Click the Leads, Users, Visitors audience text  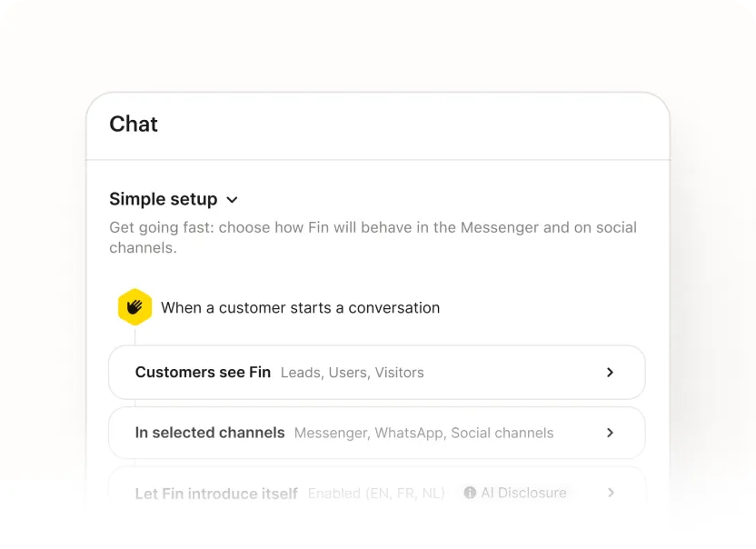tap(353, 373)
